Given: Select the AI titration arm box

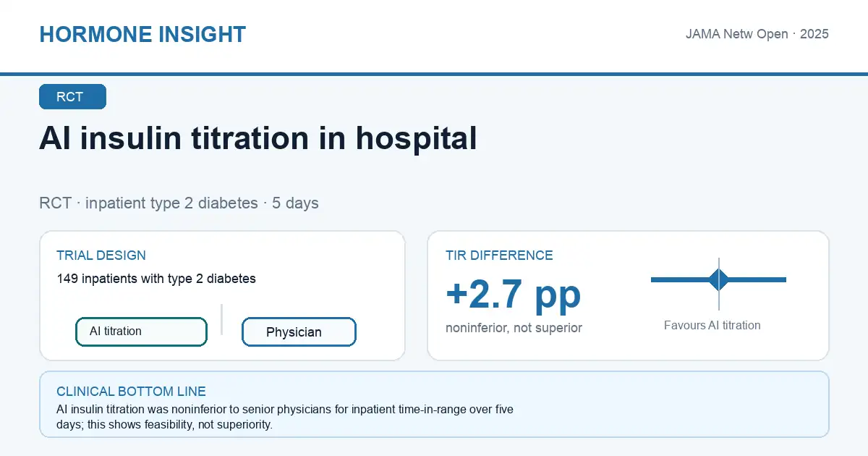Looking at the screenshot, I should click(141, 332).
